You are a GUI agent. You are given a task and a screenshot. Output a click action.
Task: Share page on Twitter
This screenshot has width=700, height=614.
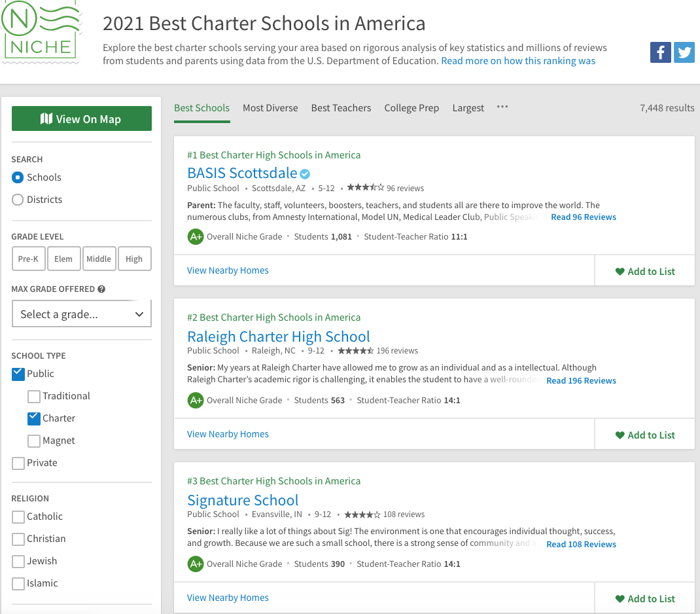point(684,52)
